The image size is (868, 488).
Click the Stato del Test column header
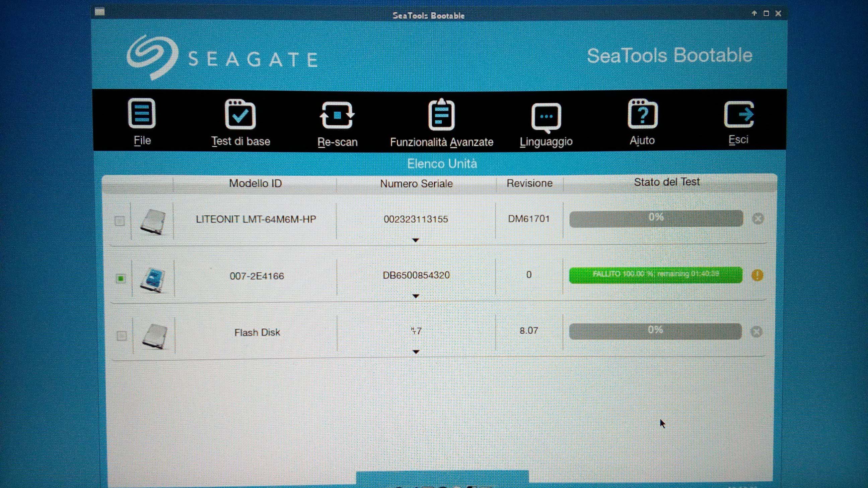tap(666, 182)
